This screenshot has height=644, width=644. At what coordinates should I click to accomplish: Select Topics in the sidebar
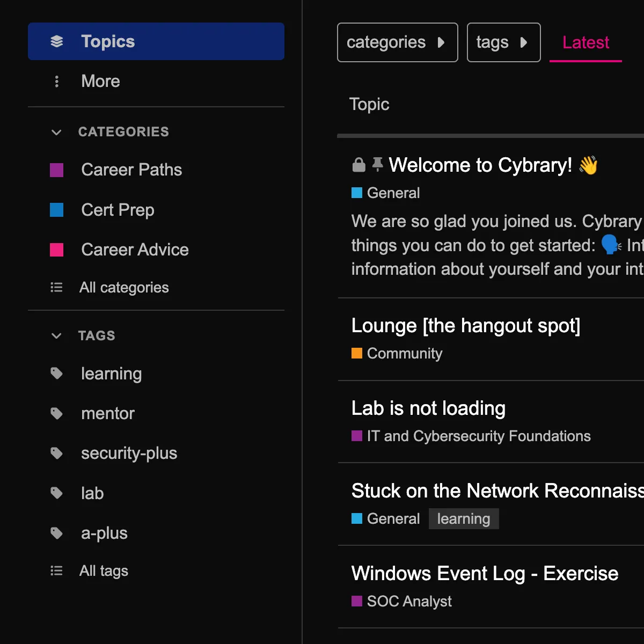click(x=156, y=41)
